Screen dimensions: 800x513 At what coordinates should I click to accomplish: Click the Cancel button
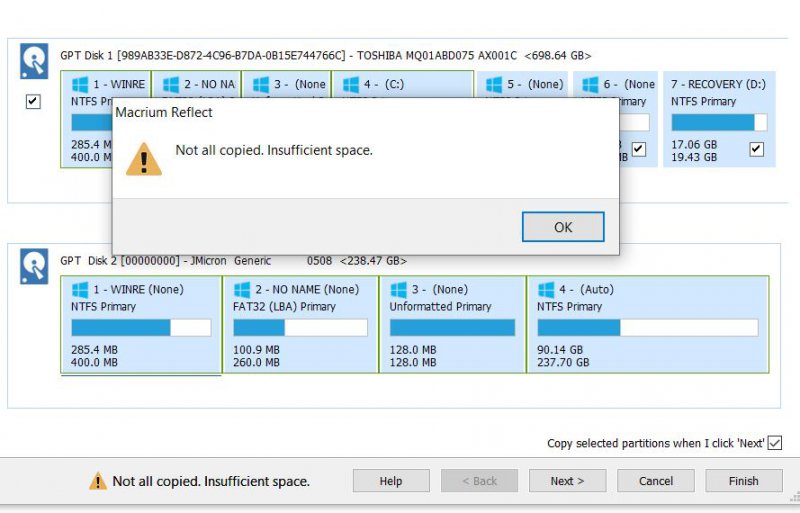coord(655,481)
